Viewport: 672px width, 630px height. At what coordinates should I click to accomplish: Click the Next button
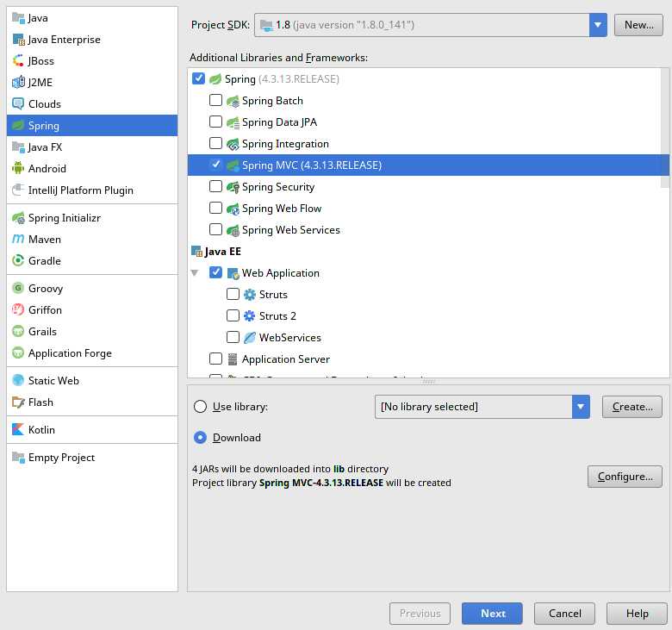(x=492, y=614)
